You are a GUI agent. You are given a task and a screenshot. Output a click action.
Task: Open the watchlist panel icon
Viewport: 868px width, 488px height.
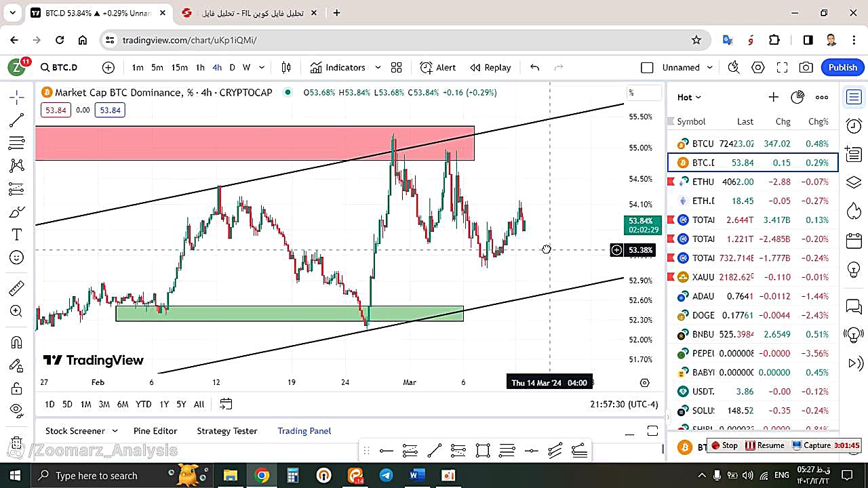click(x=854, y=98)
